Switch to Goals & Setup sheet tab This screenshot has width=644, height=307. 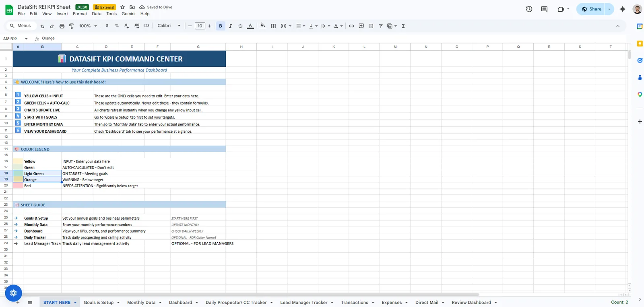[99, 303]
